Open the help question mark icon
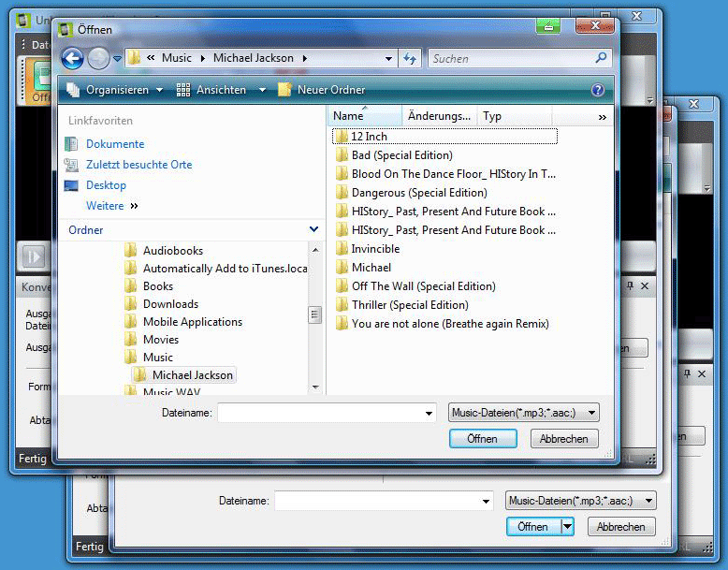 coord(598,90)
